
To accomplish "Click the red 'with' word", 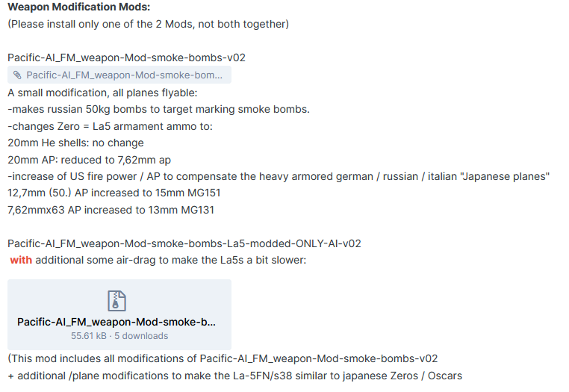I will pyautogui.click(x=21, y=261).
